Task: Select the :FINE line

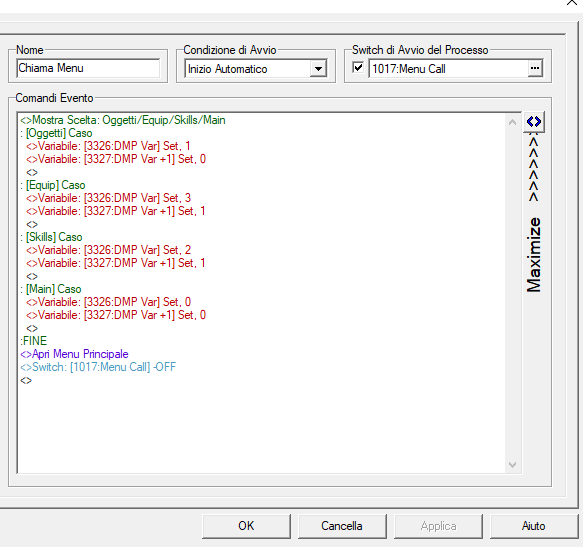Action: pos(33,341)
